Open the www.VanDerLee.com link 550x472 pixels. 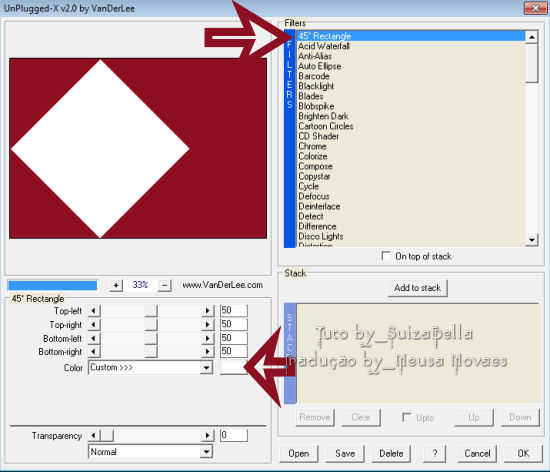222,285
